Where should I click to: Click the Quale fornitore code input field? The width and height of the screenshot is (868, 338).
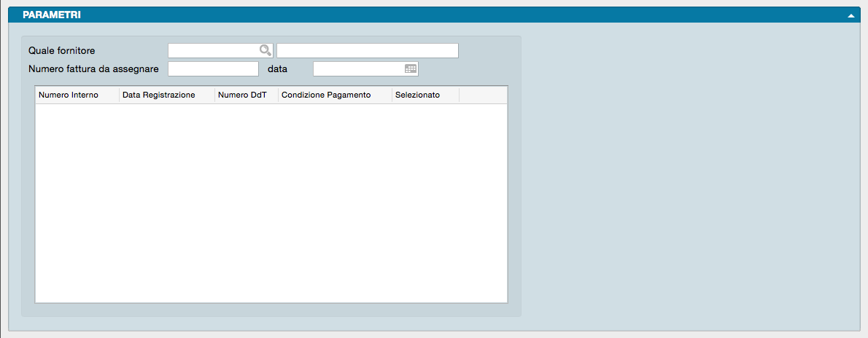(x=214, y=50)
